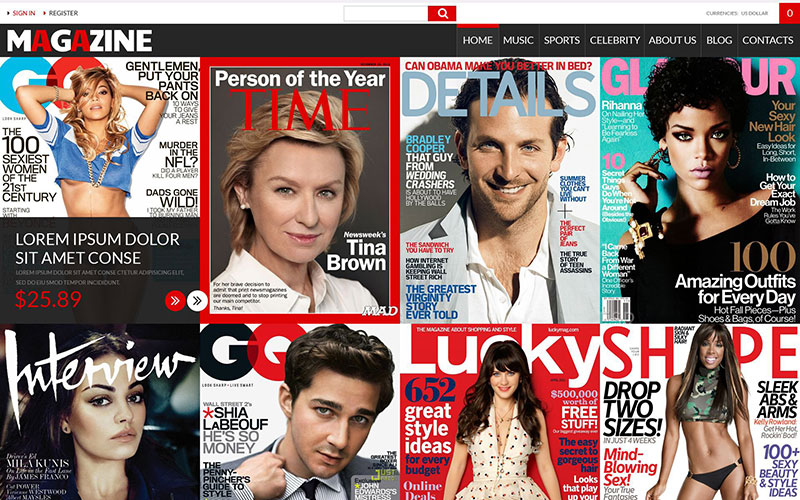Open the Blog menu item
Screen dimensions: 800x500
pos(719,40)
